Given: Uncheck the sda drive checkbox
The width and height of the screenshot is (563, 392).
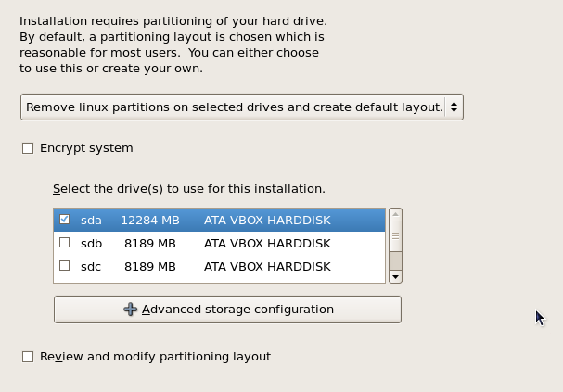Looking at the screenshot, I should [64, 220].
